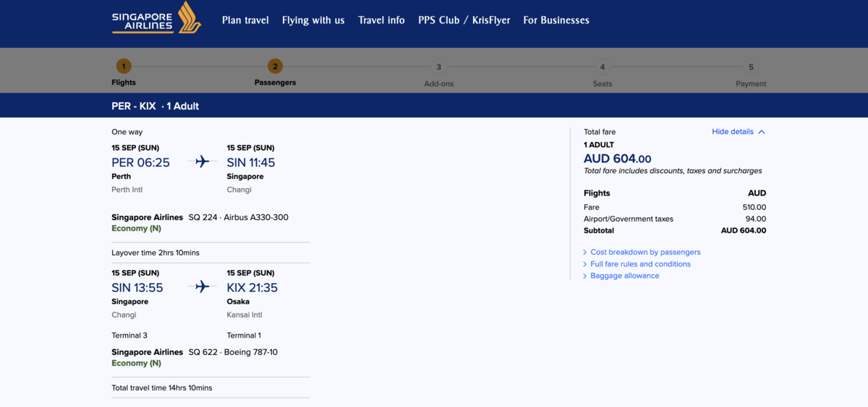Open PPS Club / KrisFlyer menu
The height and width of the screenshot is (407, 868).
[x=464, y=20]
